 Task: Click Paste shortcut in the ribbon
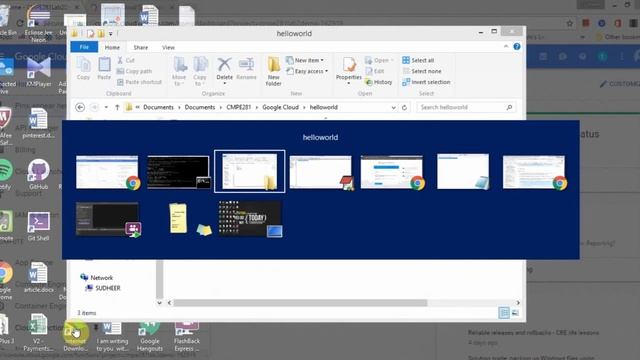(139, 82)
